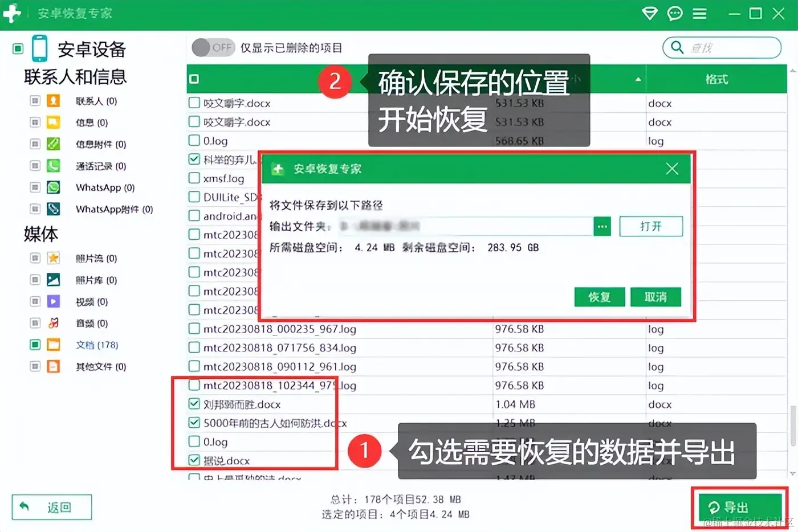Check the mtc20230818_102344 log checkbox
This screenshot has width=798, height=532.
pos(194,385)
